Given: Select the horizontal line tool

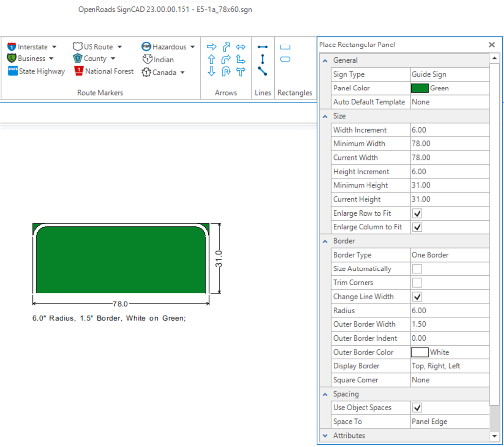Looking at the screenshot, I should coord(262,47).
